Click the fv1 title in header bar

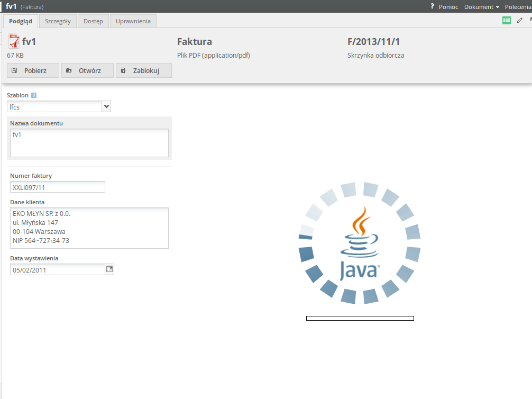[x=11, y=6]
